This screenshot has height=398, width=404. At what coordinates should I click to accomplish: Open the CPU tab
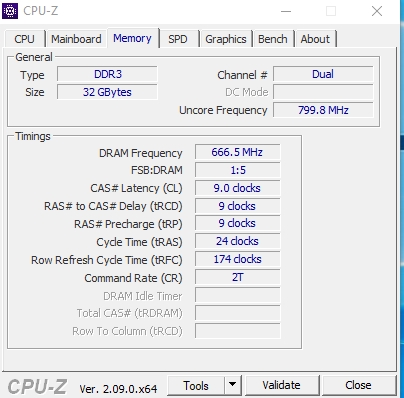click(x=25, y=39)
